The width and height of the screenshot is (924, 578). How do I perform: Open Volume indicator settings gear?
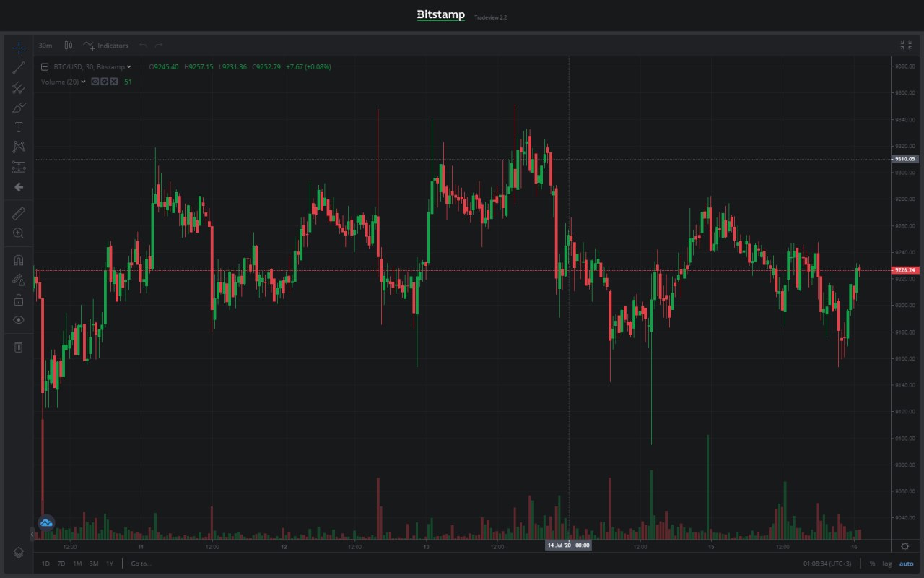[x=105, y=82]
